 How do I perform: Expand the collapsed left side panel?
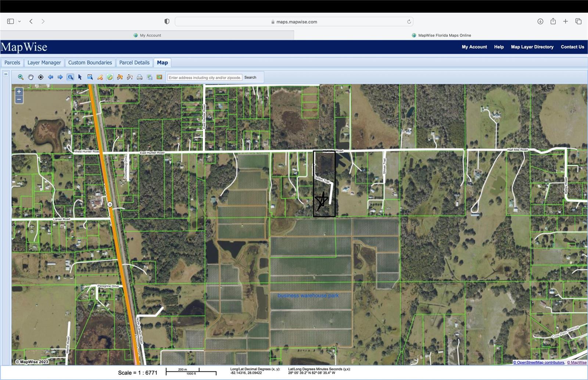click(x=6, y=74)
